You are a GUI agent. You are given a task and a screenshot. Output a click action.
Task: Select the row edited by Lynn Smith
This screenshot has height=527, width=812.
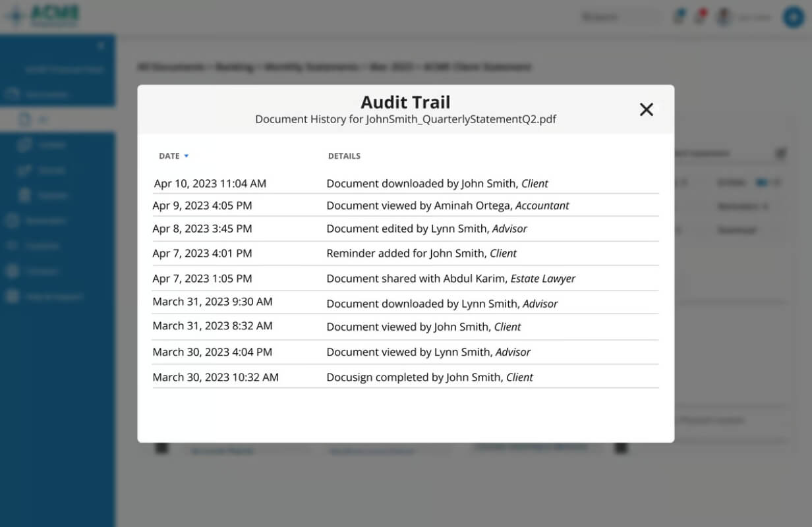click(405, 229)
